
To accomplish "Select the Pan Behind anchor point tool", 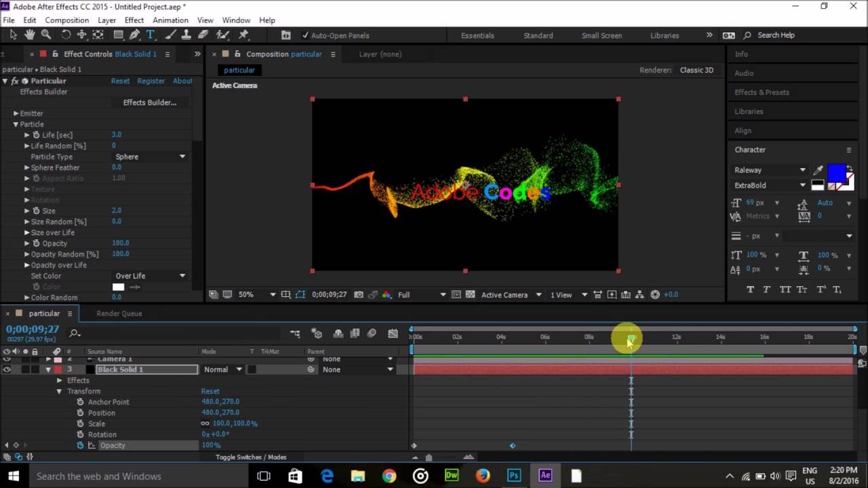I will pyautogui.click(x=98, y=35).
